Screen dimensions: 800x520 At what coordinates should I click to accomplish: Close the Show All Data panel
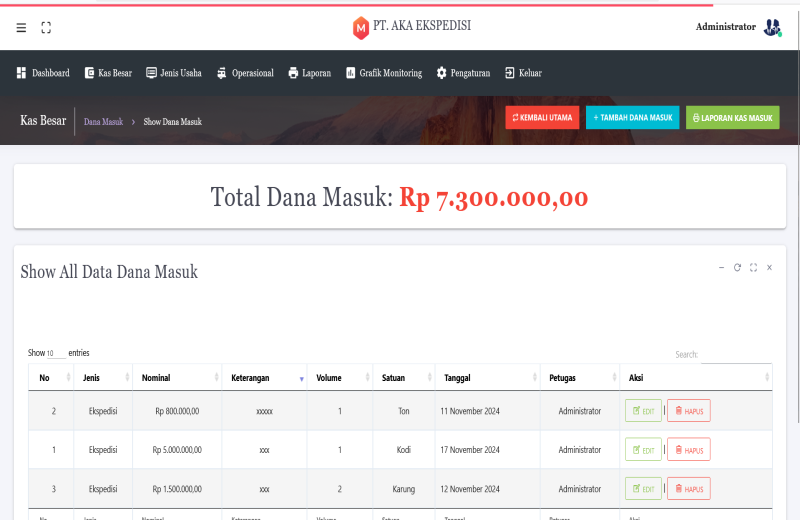[769, 268]
